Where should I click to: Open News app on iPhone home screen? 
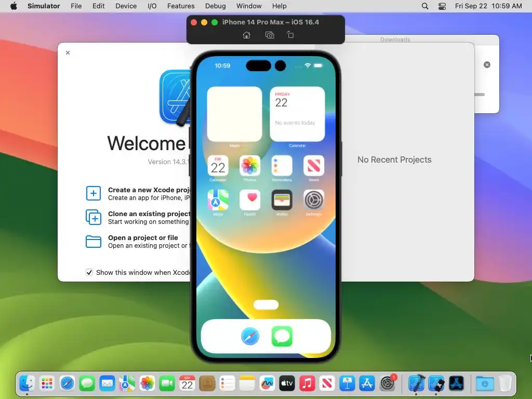314,166
